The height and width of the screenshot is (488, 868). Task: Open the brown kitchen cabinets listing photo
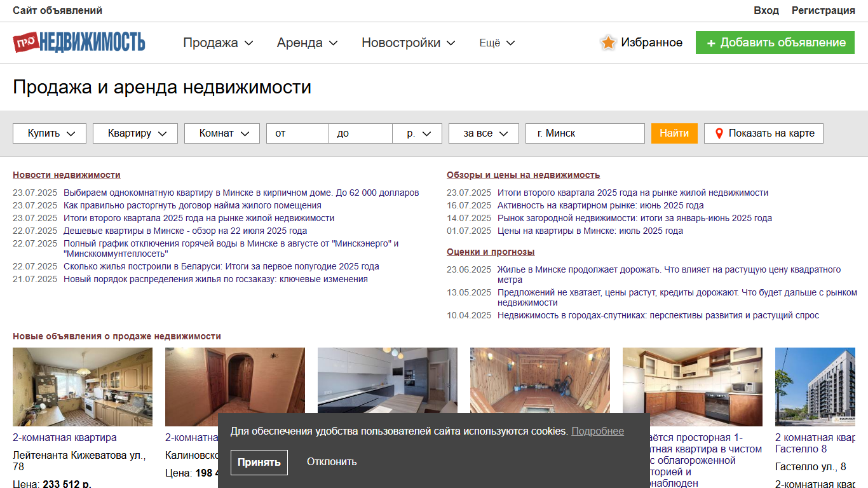tap(693, 387)
